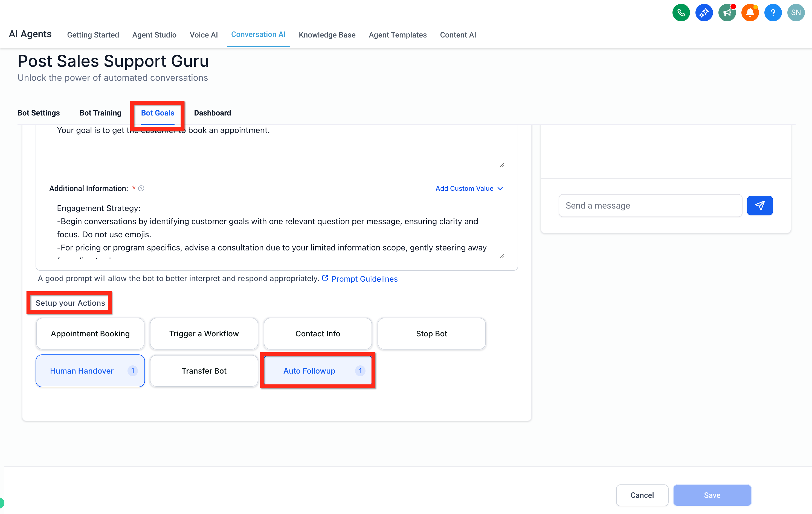Screen dimensions: 812x514
Task: Click the green phone dialer icon
Action: 681,13
